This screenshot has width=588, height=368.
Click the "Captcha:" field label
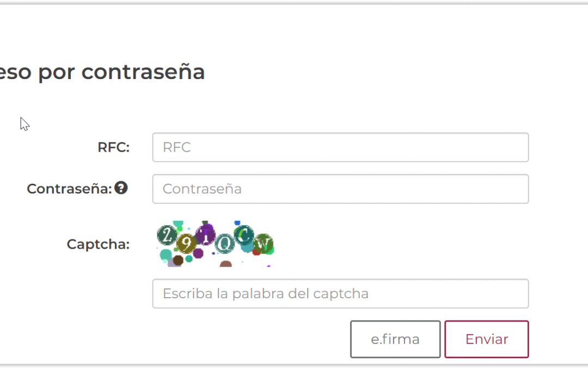(x=98, y=244)
